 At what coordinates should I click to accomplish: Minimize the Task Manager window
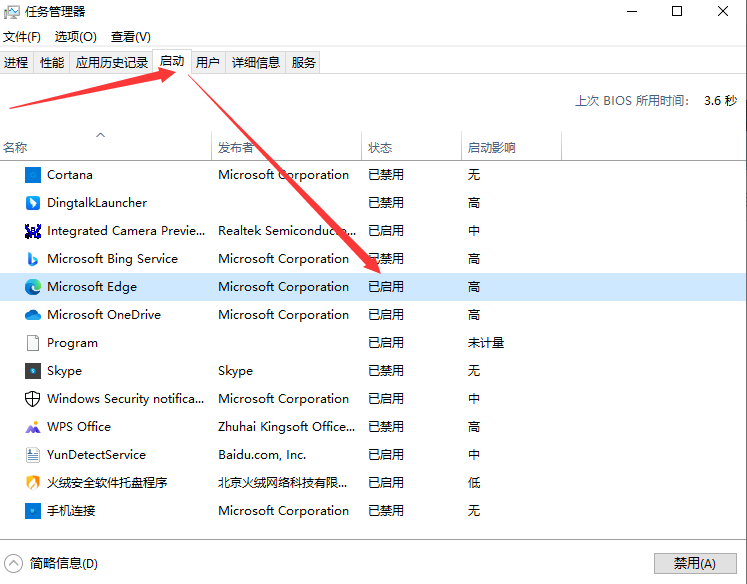point(632,11)
